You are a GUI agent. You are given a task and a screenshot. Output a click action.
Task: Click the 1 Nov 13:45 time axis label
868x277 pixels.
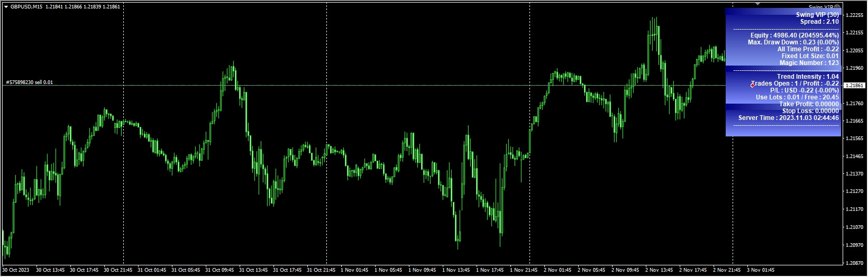pyautogui.click(x=456, y=270)
